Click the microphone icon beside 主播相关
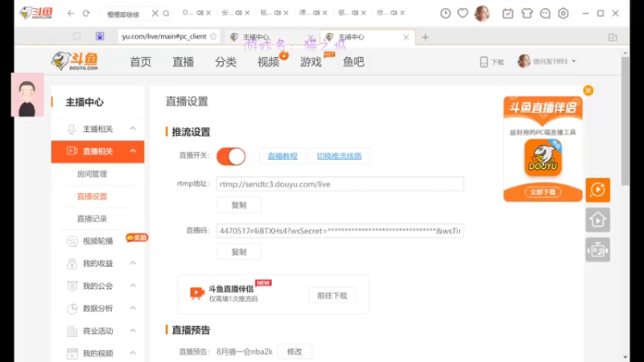Image resolution: width=644 pixels, height=362 pixels. (72, 130)
